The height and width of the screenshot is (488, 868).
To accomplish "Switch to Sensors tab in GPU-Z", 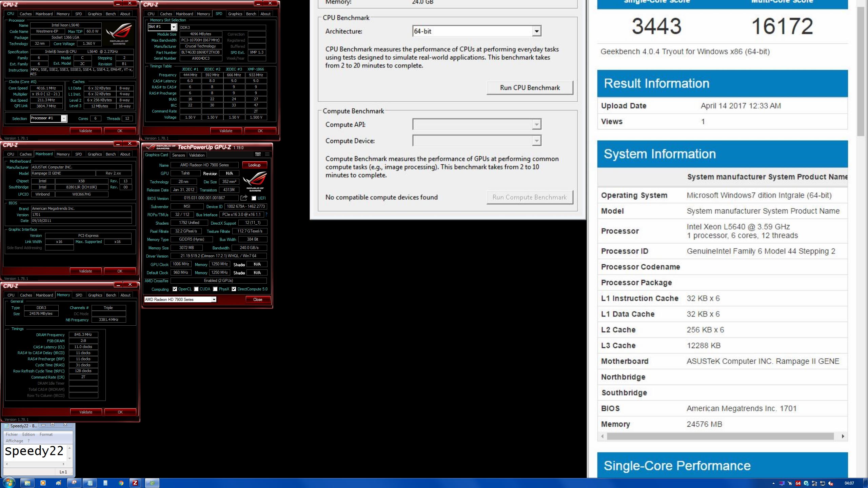I will click(x=178, y=155).
